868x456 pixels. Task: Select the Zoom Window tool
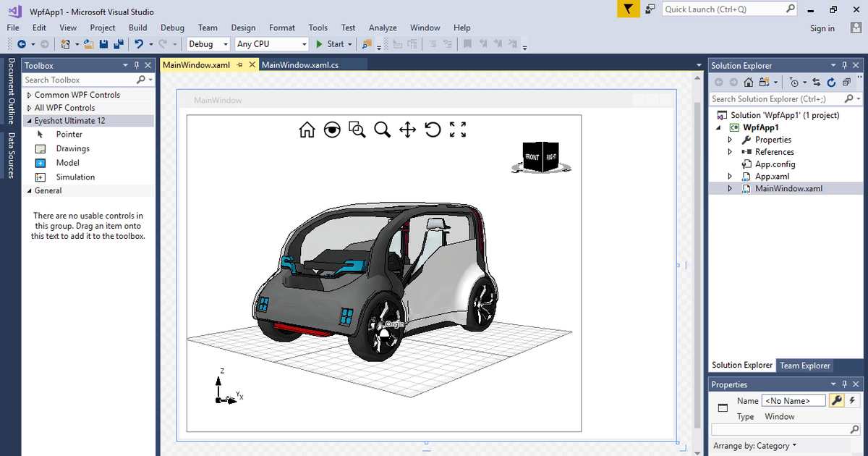357,130
